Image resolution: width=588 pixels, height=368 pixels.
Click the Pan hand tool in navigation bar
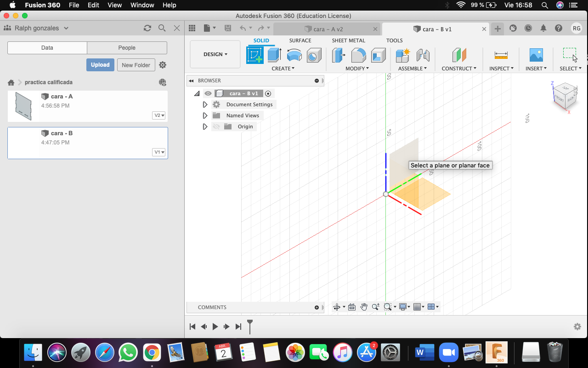[x=364, y=307]
